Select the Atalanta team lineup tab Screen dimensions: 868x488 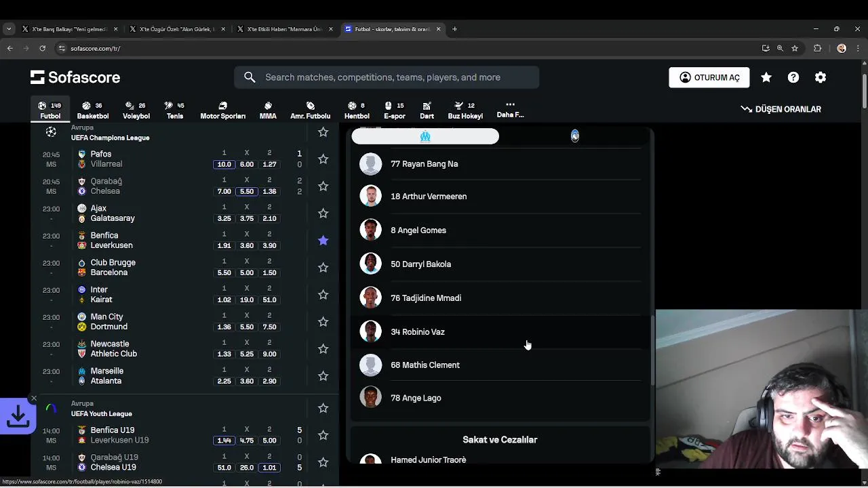point(575,136)
